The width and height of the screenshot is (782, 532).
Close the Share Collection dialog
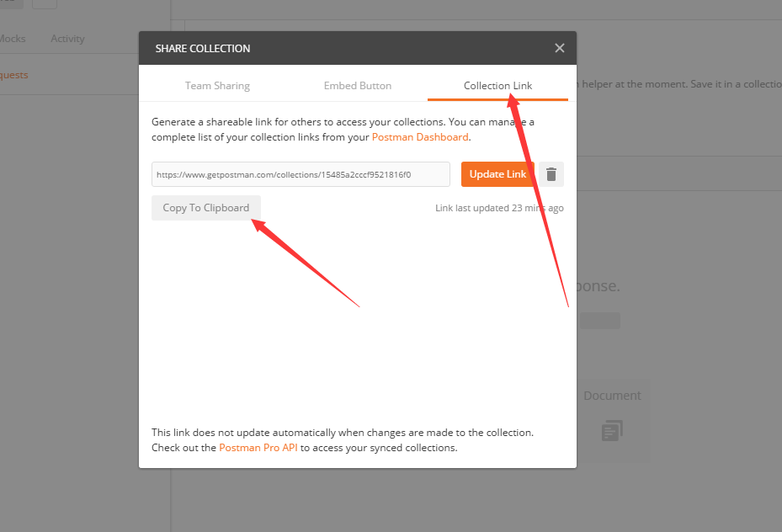click(560, 48)
